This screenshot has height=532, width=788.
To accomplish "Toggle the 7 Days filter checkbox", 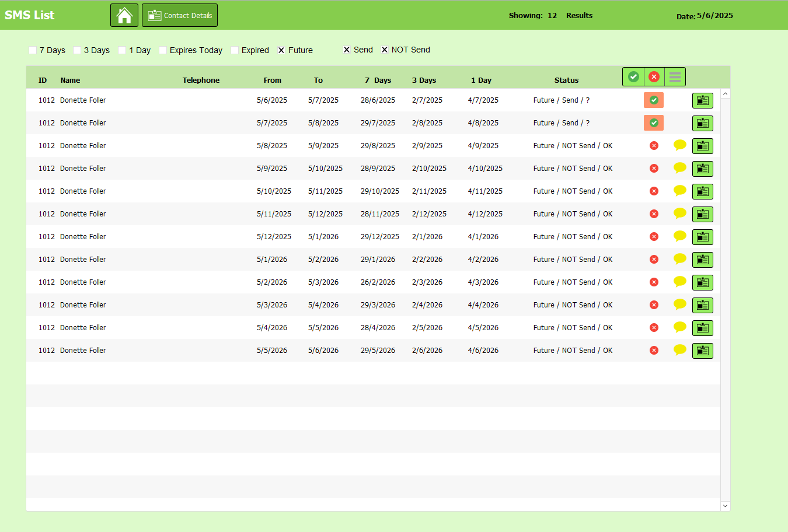I will pos(33,50).
